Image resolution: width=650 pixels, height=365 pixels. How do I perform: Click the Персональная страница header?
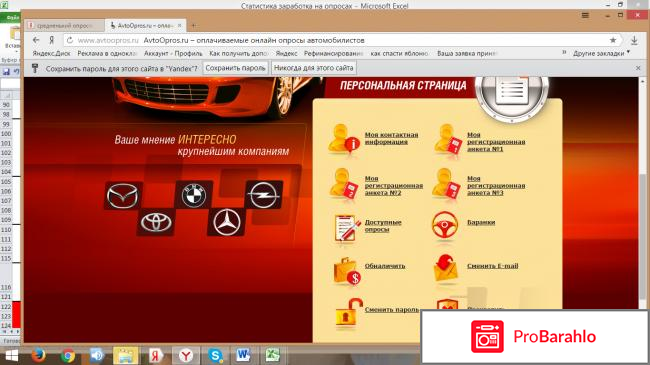[x=403, y=85]
